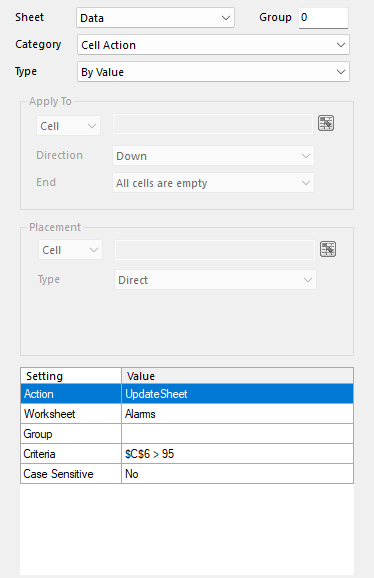Click the empty Group value cell
This screenshot has height=578, width=374.
pyautogui.click(x=237, y=434)
